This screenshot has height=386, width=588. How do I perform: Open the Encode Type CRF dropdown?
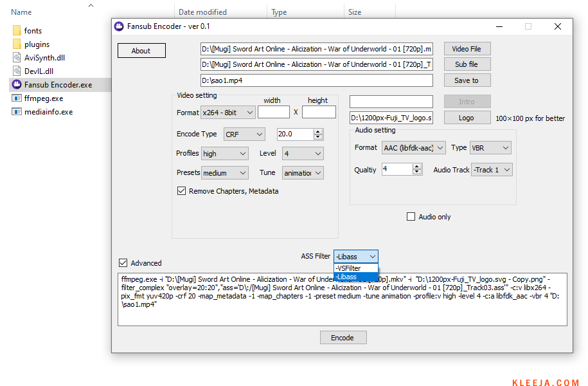point(244,134)
